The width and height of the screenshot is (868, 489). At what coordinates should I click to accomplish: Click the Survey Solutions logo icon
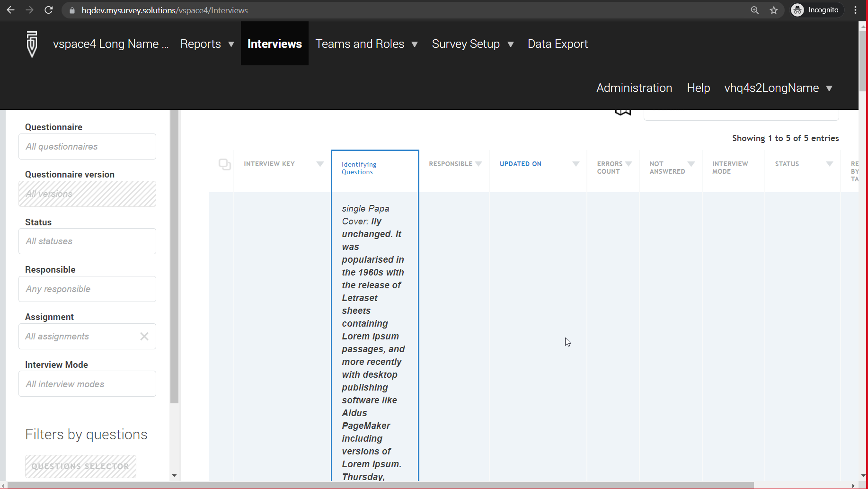pyautogui.click(x=31, y=44)
